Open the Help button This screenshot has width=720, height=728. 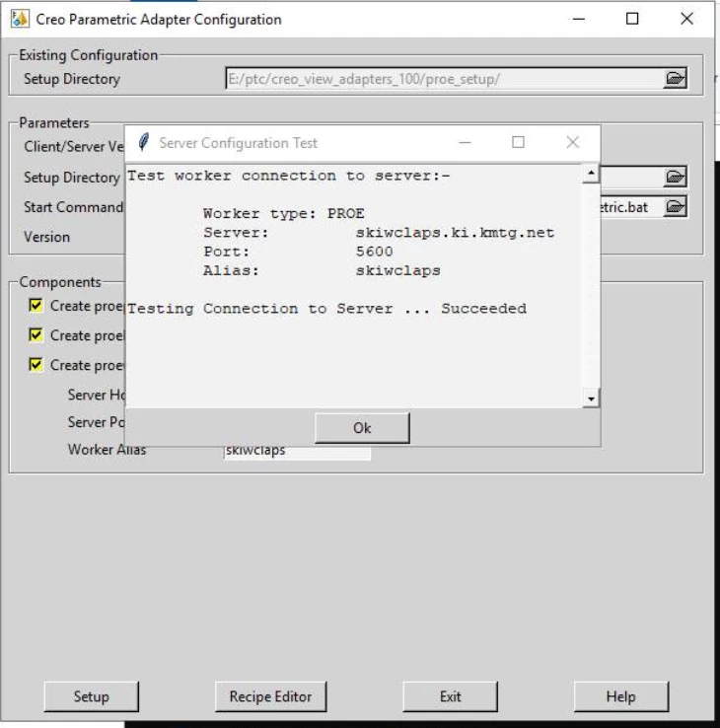(621, 696)
